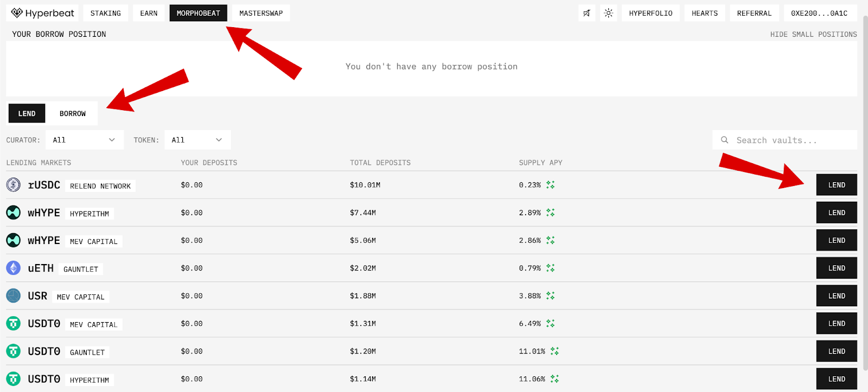Click sparkle icon beside 11.01% APY

(554, 351)
